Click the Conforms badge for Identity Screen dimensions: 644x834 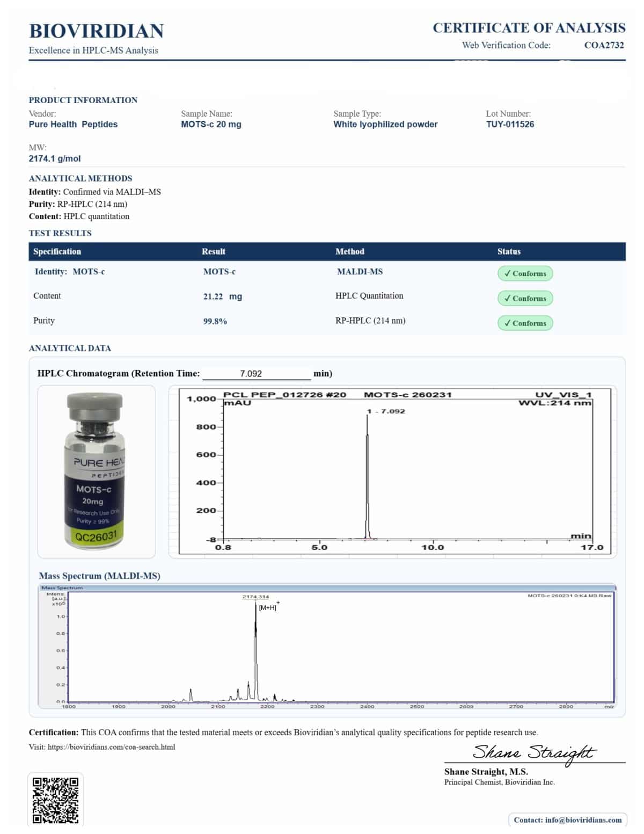524,273
